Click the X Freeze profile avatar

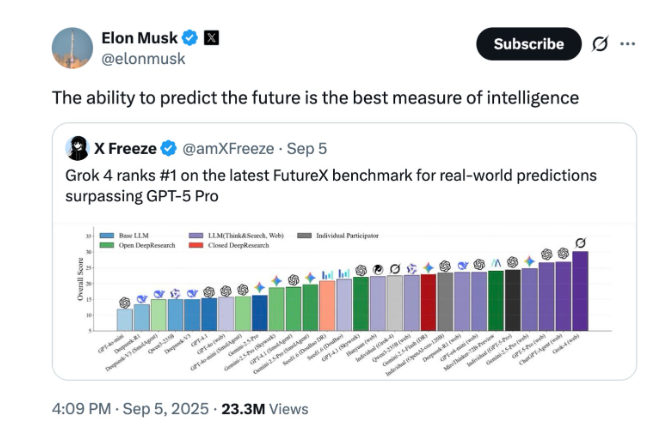77,148
